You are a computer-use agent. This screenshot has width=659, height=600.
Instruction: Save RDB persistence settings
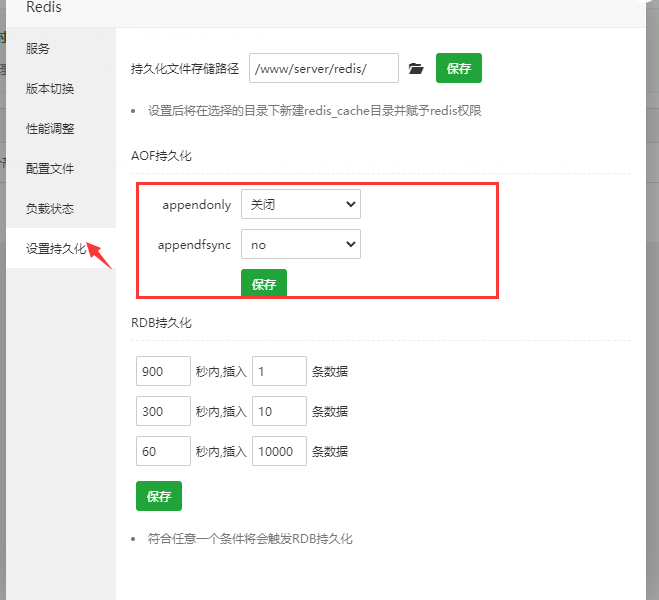point(159,496)
